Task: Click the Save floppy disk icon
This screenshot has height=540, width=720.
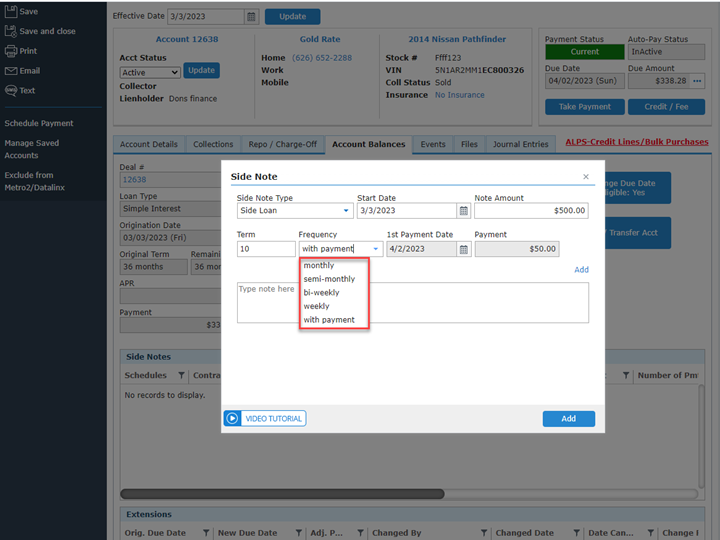Action: click(11, 11)
